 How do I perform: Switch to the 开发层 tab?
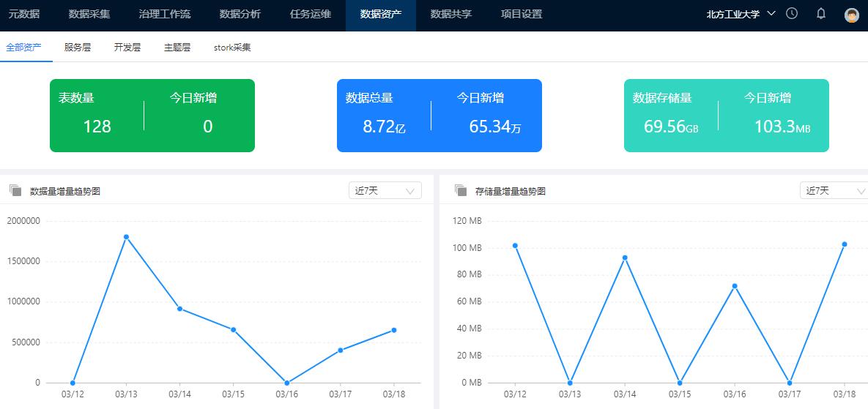[x=127, y=48]
